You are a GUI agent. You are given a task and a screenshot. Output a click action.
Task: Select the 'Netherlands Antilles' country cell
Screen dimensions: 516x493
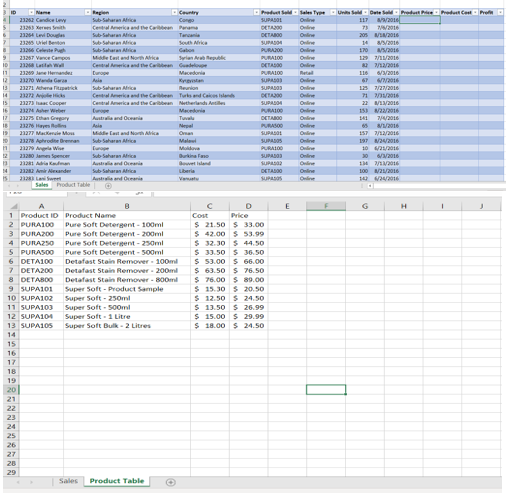click(219, 103)
